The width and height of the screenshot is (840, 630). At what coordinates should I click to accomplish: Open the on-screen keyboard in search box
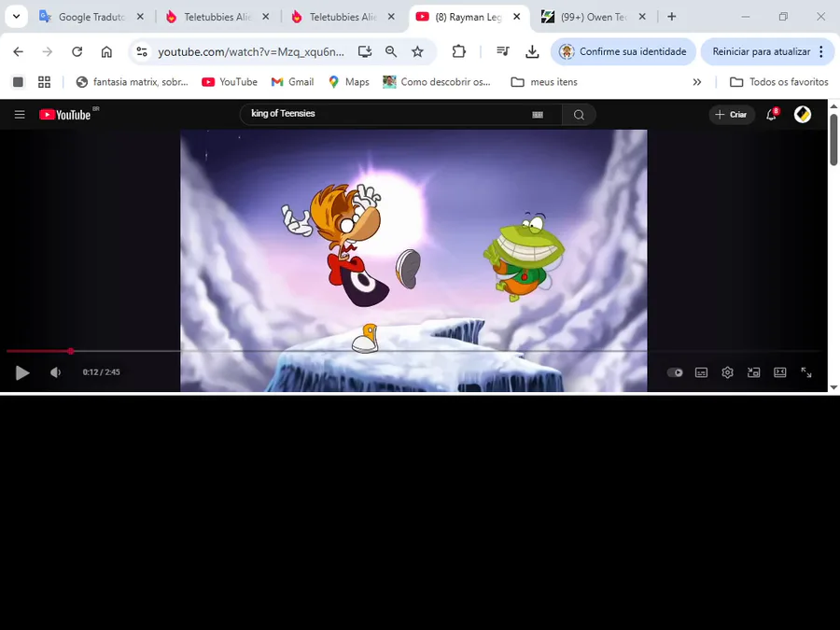click(538, 115)
